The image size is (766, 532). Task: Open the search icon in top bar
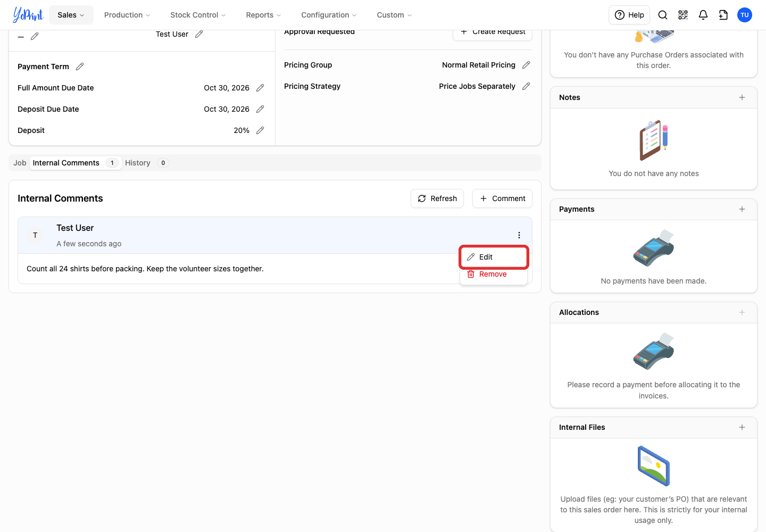click(x=663, y=15)
